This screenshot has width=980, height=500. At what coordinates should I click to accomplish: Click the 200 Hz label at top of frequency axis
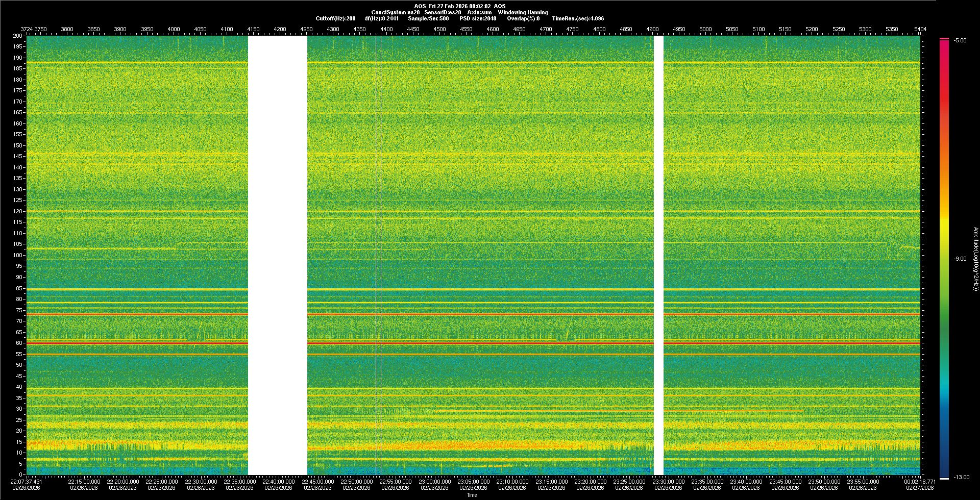17,36
